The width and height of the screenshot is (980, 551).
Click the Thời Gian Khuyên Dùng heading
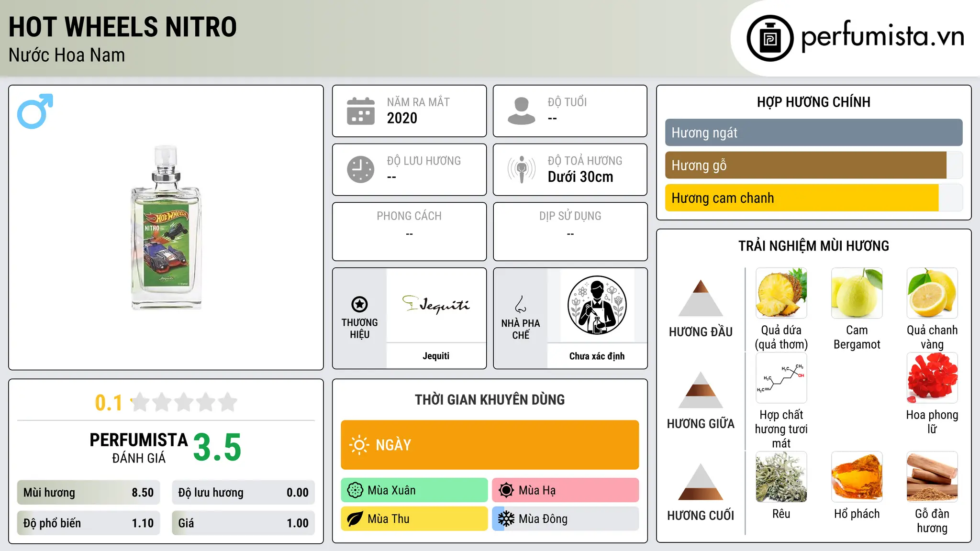coord(490,399)
